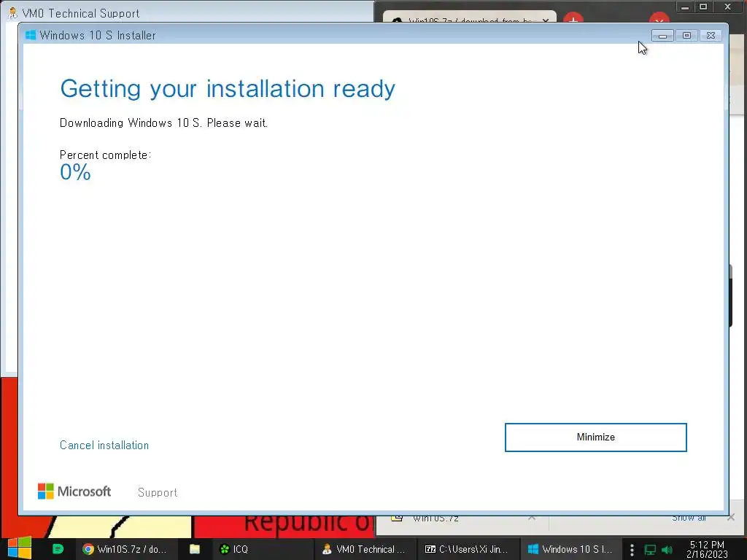Screen dimensions: 747x560
Task: Switch to VM0 Technical Support taskbar item
Action: click(x=365, y=549)
